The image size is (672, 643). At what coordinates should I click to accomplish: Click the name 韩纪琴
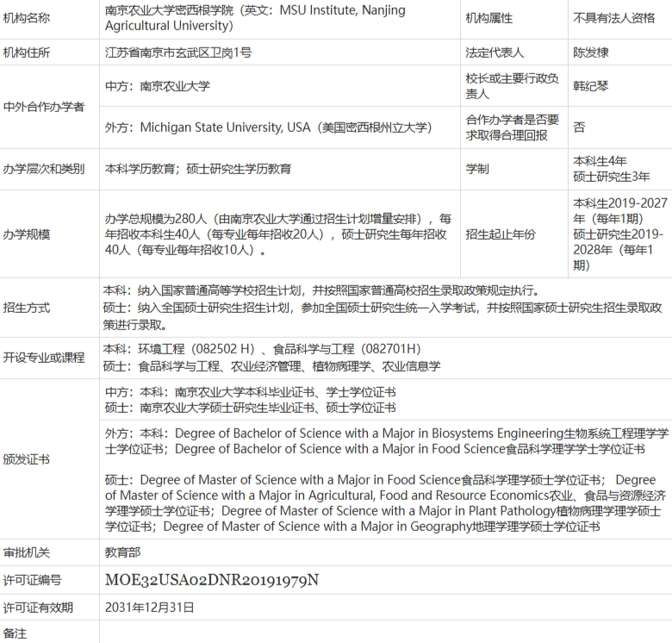click(x=590, y=86)
